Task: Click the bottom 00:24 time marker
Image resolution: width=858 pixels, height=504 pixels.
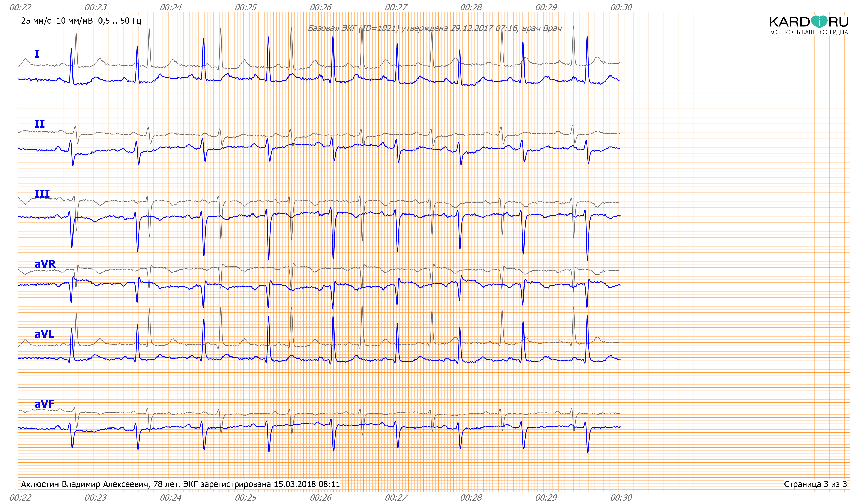Action: click(171, 498)
